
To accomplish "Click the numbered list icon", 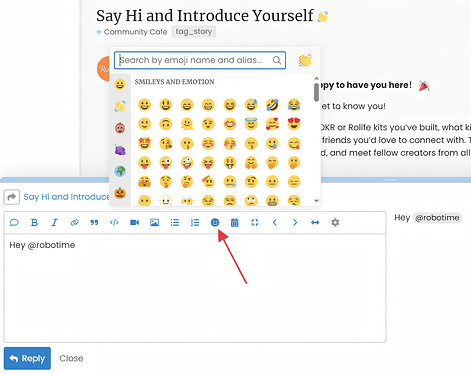I will (195, 222).
